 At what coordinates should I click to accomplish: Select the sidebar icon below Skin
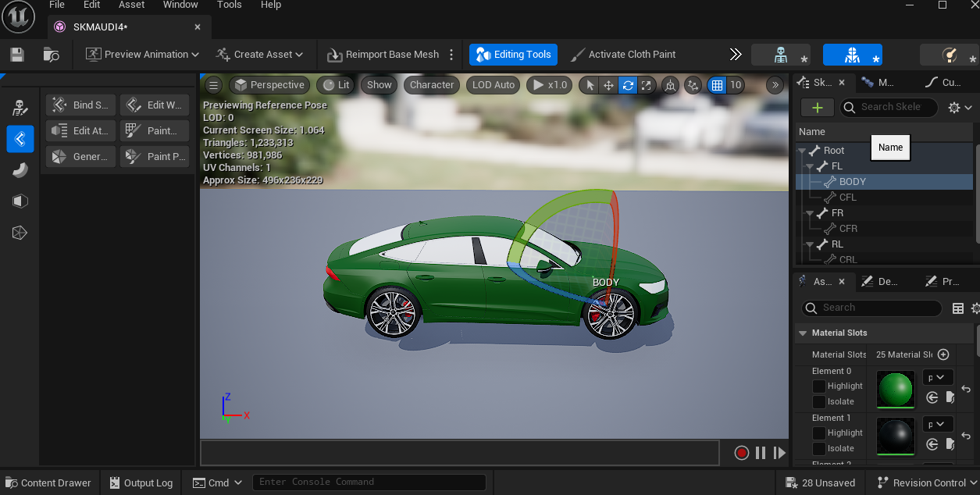point(20,170)
